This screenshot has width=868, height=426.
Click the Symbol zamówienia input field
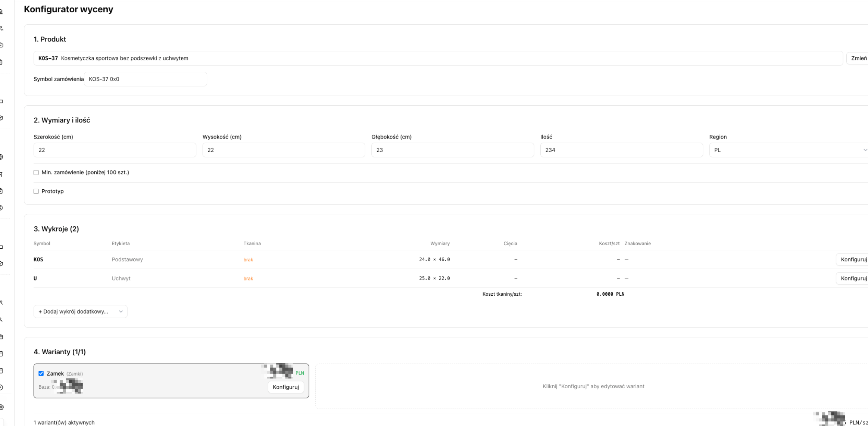click(146, 79)
